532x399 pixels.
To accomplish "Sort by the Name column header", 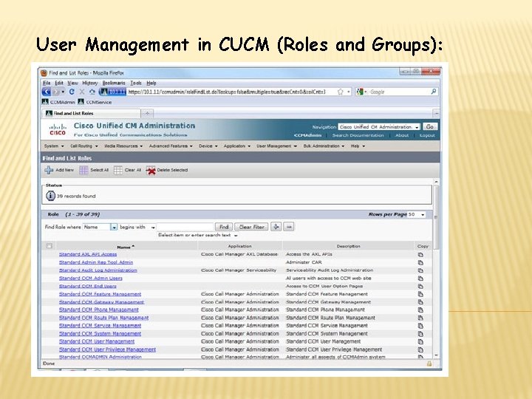I will point(126,247).
